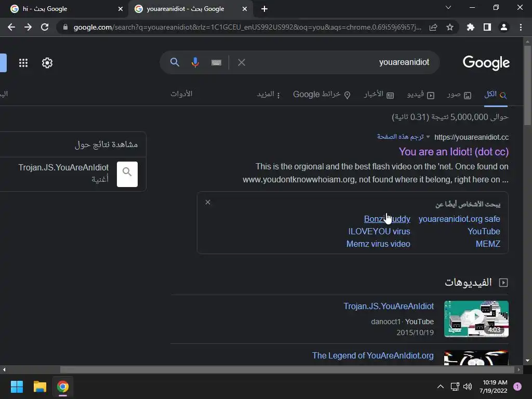Click the YouTube related search link
This screenshot has height=399, width=532.
484,231
